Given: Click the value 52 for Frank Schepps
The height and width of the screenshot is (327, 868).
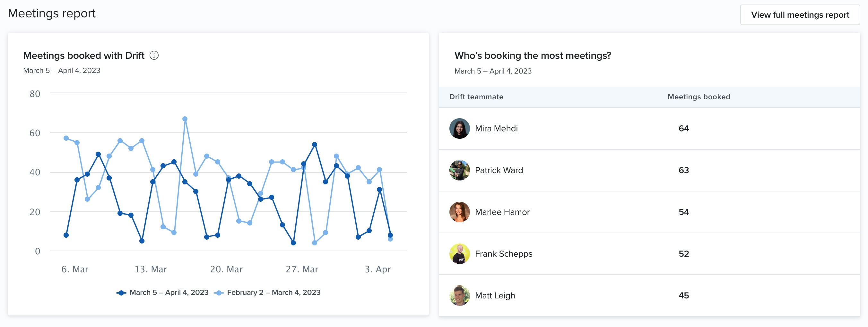Looking at the screenshot, I should tap(683, 254).
